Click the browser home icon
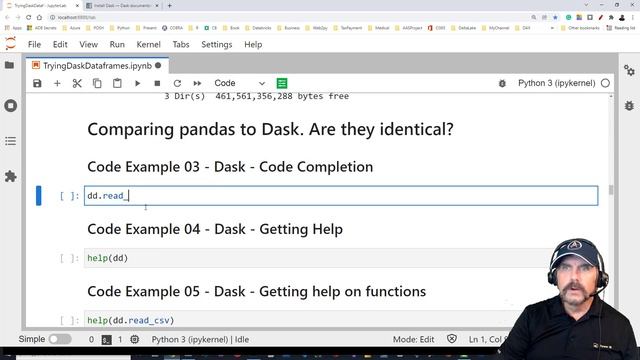The width and height of the screenshot is (640, 360). 39,18
